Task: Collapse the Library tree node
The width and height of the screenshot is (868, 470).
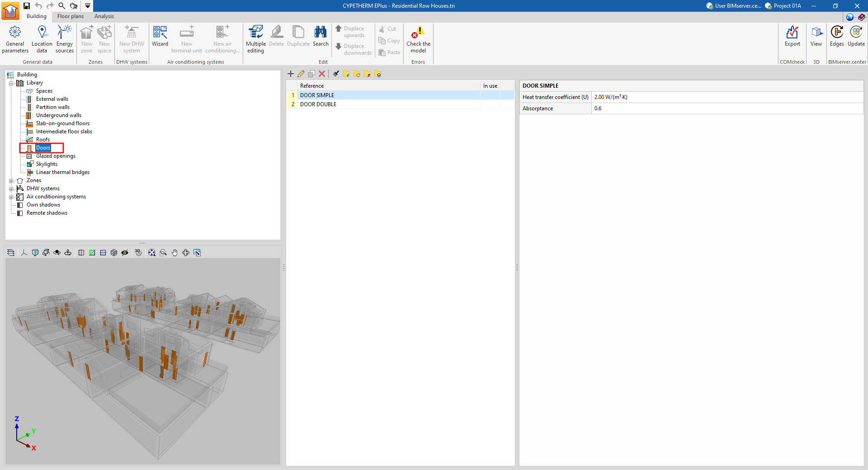Action: (11, 83)
